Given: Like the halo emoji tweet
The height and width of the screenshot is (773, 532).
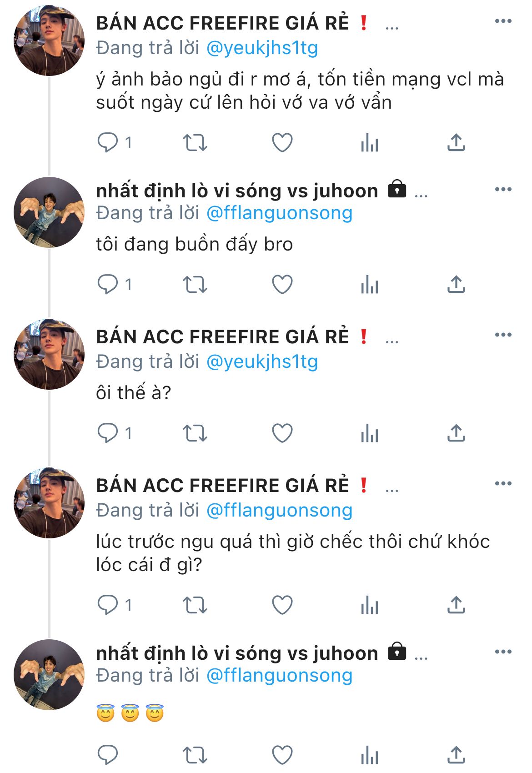Looking at the screenshot, I should tap(282, 755).
